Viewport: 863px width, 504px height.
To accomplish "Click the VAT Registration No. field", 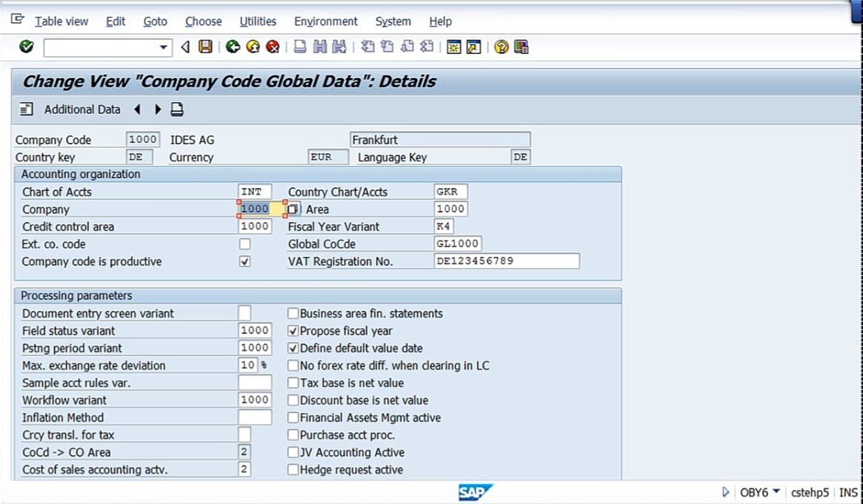I will pyautogui.click(x=507, y=261).
